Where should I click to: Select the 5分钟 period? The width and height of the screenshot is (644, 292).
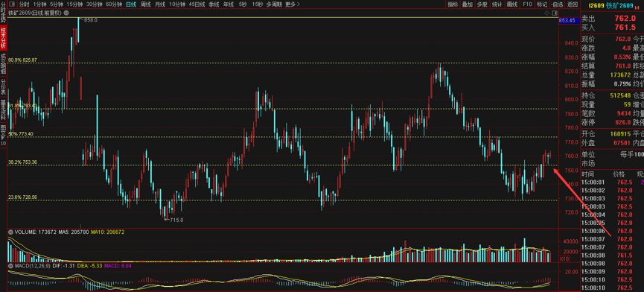click(x=57, y=4)
